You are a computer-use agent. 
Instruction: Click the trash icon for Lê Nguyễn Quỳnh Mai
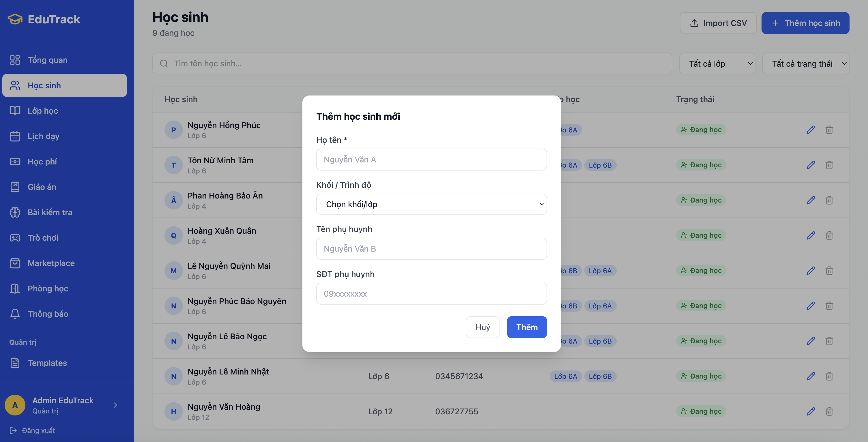coord(829,271)
